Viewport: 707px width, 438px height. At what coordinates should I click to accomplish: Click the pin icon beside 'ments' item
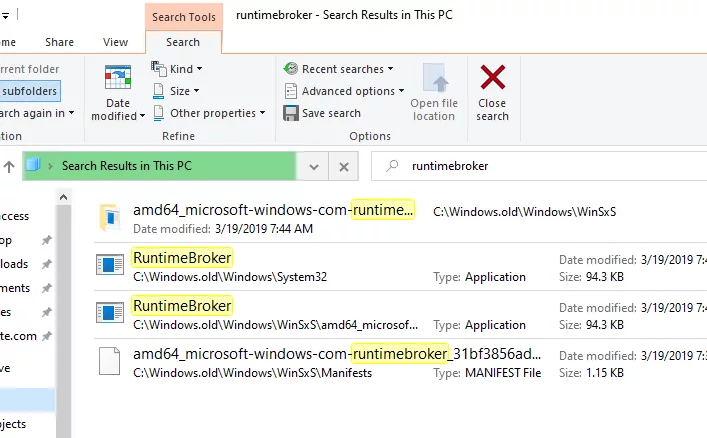point(46,288)
